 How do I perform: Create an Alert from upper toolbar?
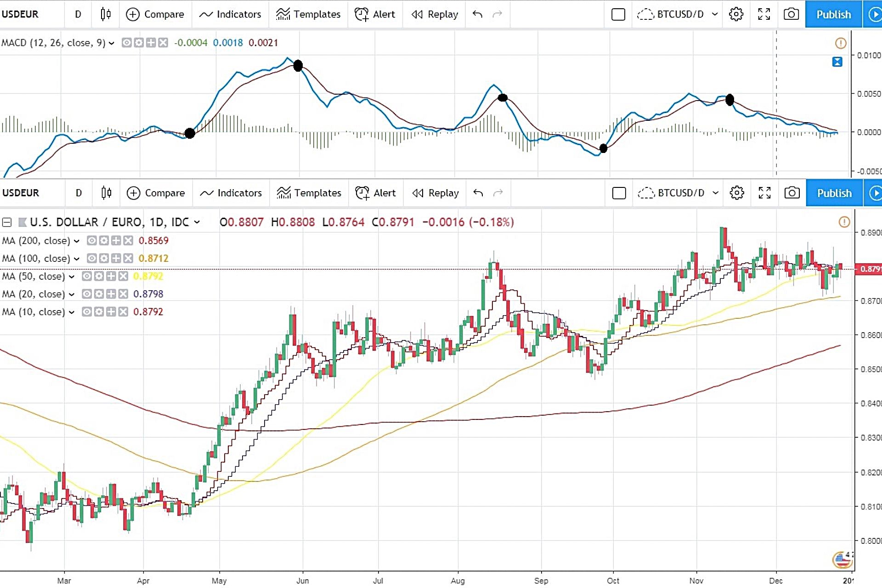coord(375,14)
